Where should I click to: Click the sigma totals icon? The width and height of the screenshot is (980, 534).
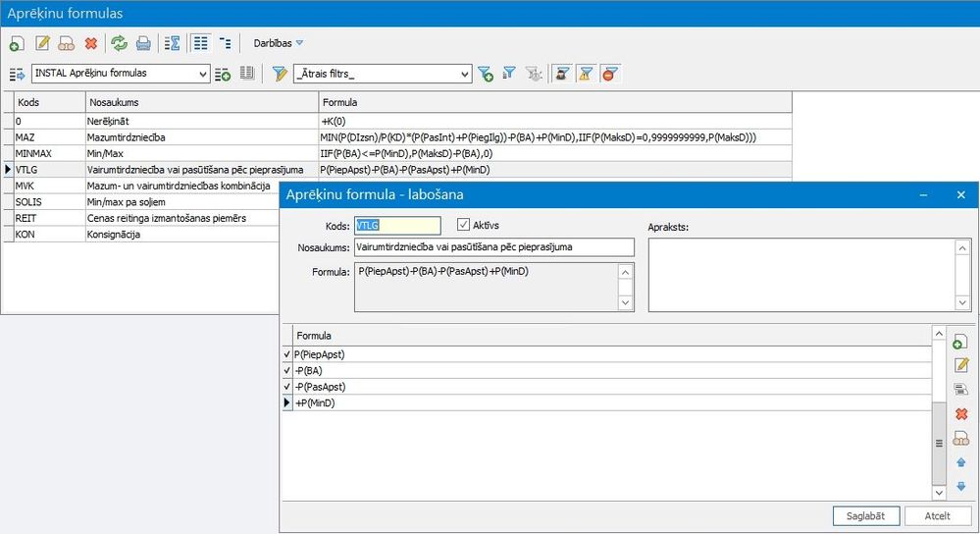click(x=172, y=43)
